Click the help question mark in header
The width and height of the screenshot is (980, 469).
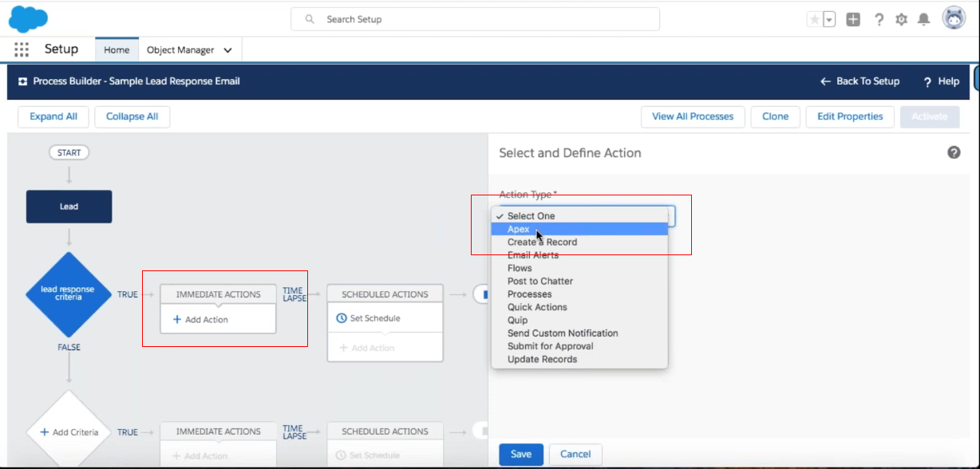(x=879, y=19)
